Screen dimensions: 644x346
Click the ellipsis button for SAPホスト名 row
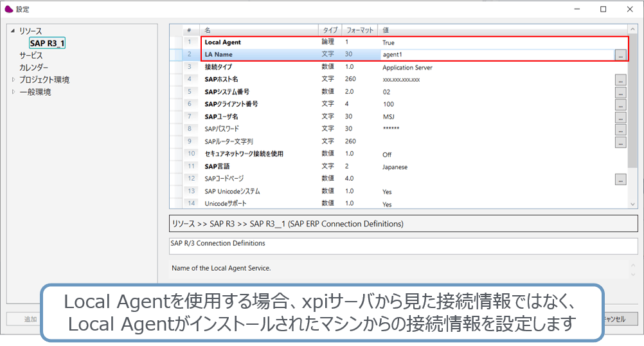coord(620,80)
